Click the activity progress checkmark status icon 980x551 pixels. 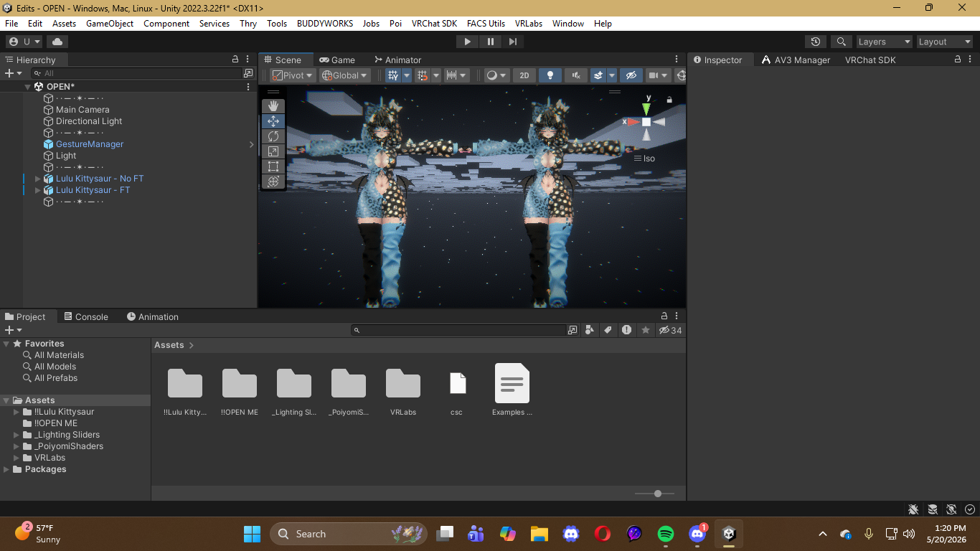click(970, 509)
